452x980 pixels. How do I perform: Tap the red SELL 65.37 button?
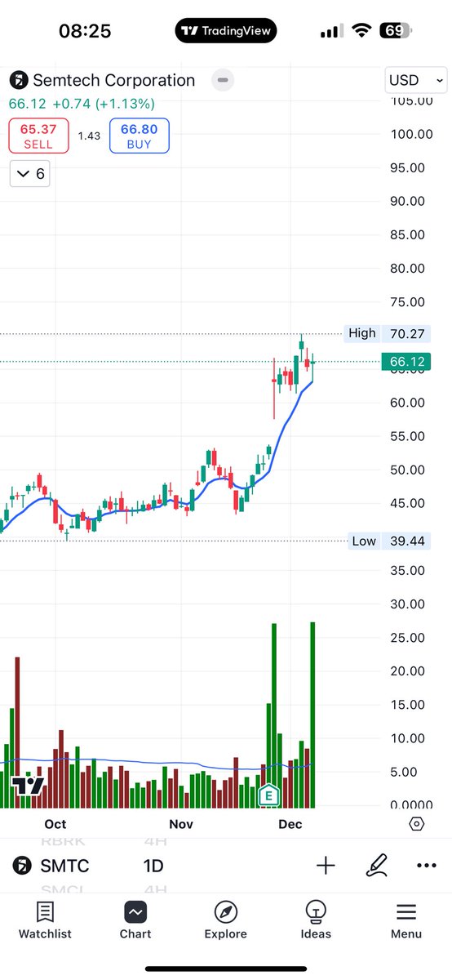point(38,136)
